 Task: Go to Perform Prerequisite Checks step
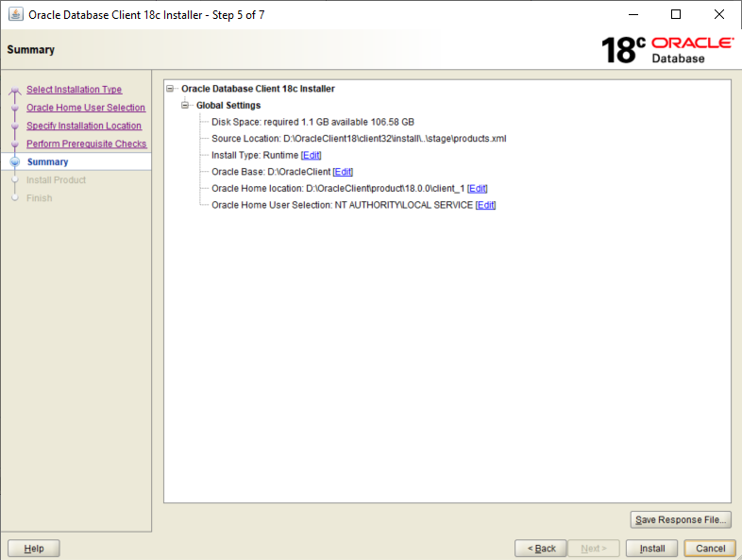coord(86,144)
